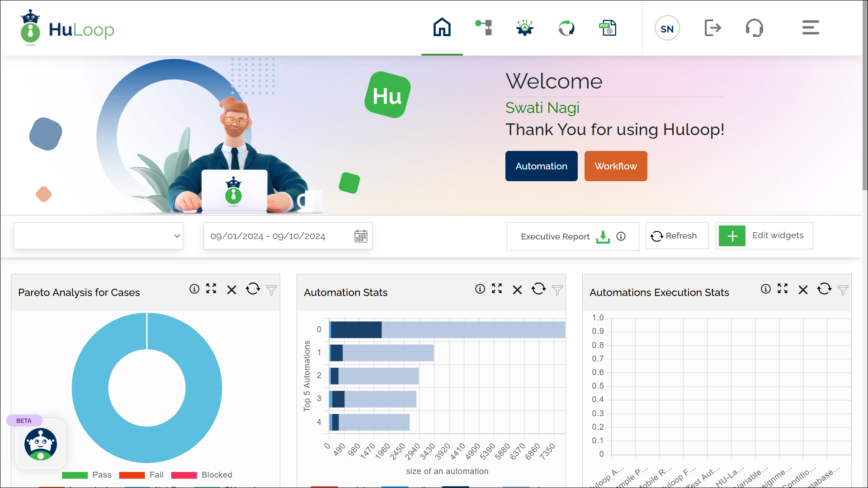Click the green plus Edit widgets button
Screen dimensions: 868x488
pos(732,235)
